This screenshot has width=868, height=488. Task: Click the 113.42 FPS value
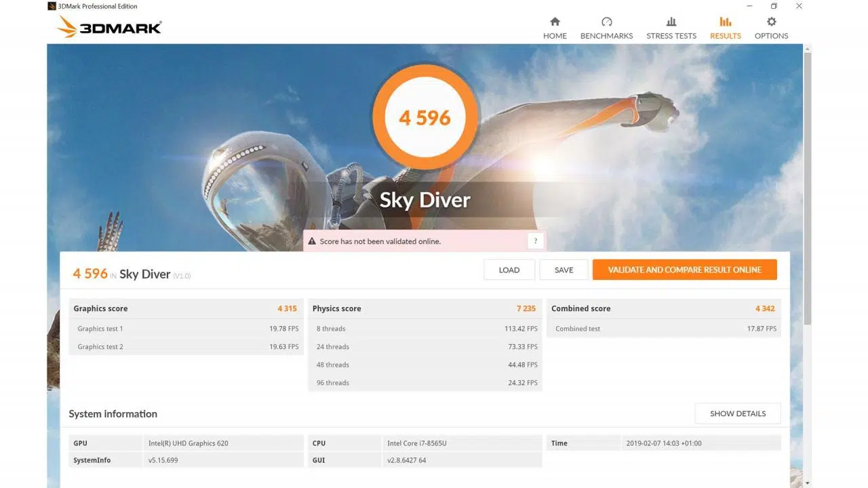[521, 329]
